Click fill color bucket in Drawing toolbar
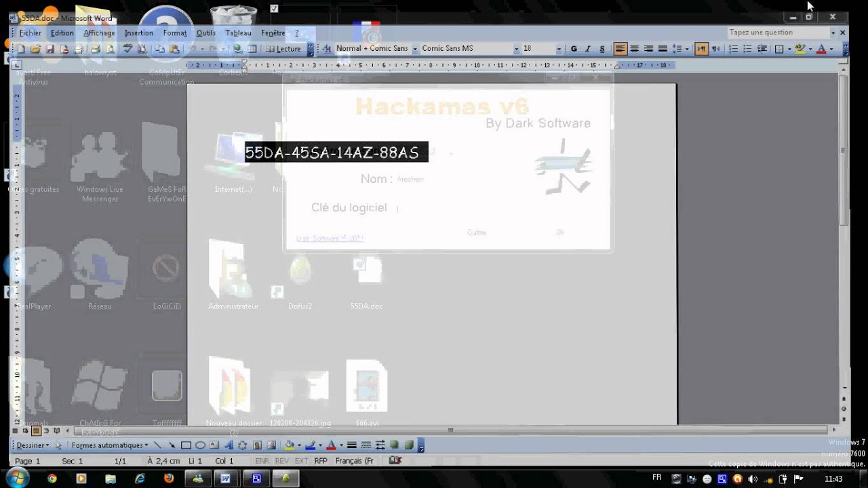Image resolution: width=868 pixels, height=488 pixels. [x=290, y=445]
